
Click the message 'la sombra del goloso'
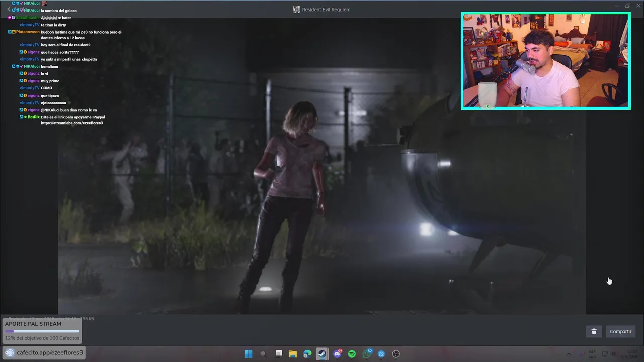coord(59,11)
